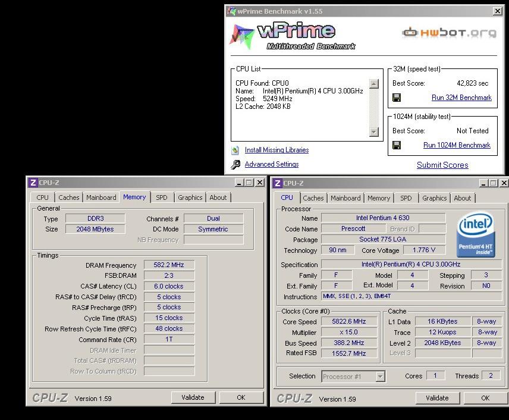Click the wPrime title bar app icon
Viewport: 509px width, 420px height.
click(x=231, y=11)
